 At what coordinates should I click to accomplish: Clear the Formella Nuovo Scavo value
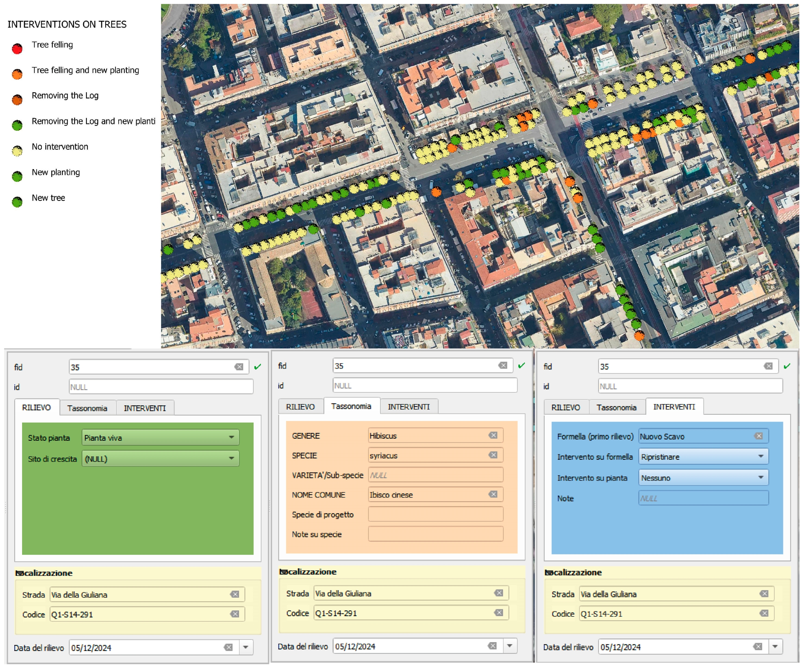click(759, 436)
